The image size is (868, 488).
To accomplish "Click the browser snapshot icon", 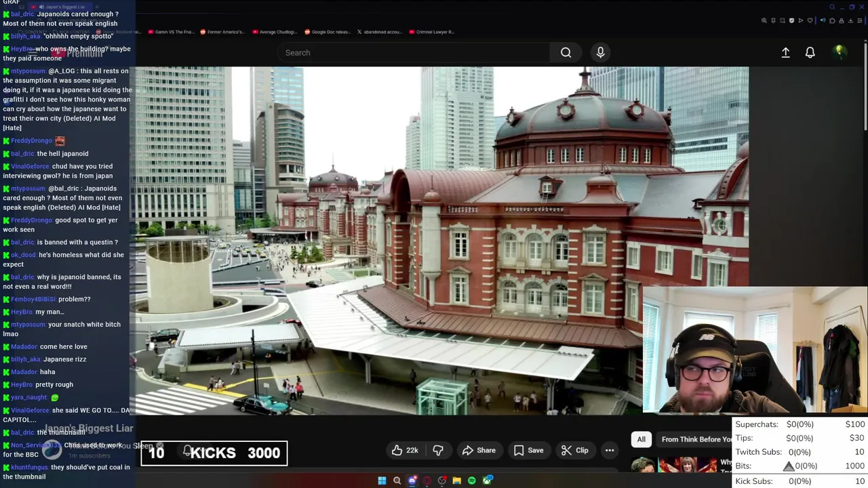I will click(783, 20).
